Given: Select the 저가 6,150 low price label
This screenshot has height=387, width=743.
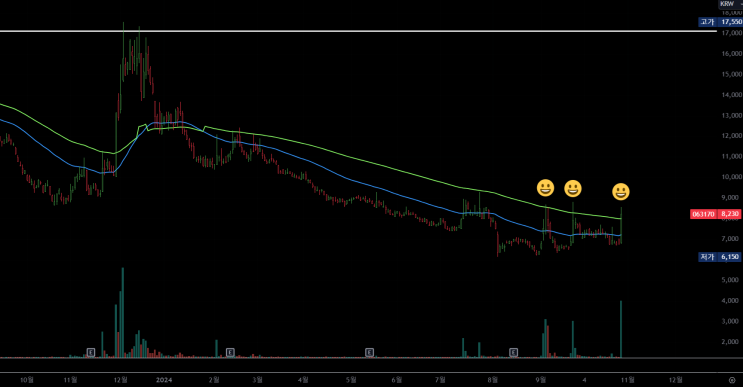Looking at the screenshot, I should 720,257.
